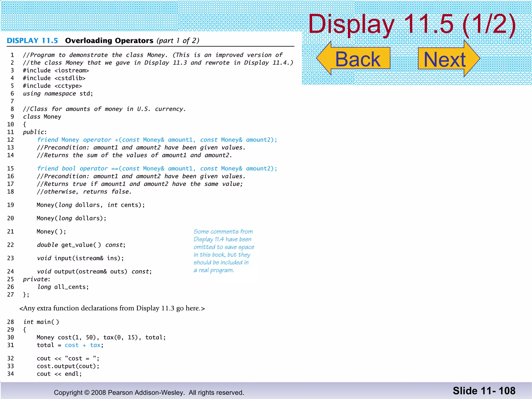Click the copyright notice in footer
Image resolution: width=532 pixels, height=399 pixels.
[x=149, y=393]
